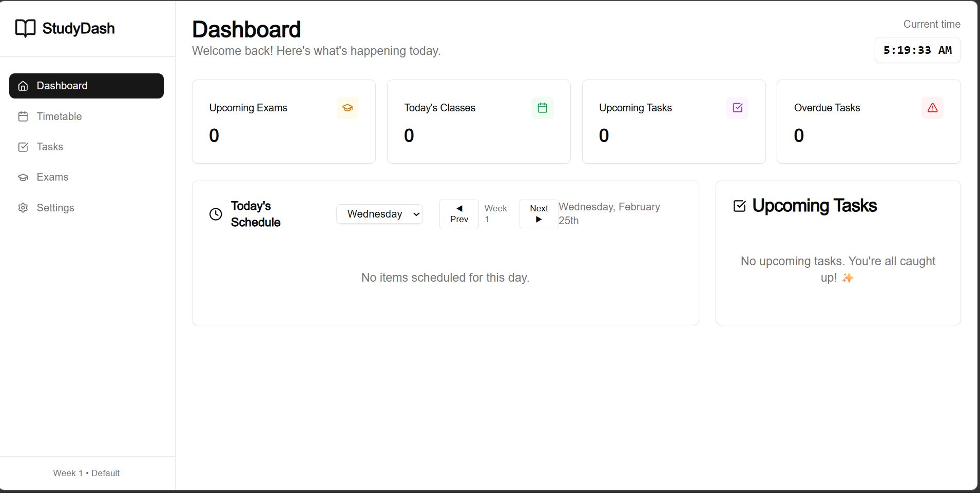Screen dimensions: 980x493
Task: Click the green calendar icon on Today's Classes
Action: click(x=542, y=108)
